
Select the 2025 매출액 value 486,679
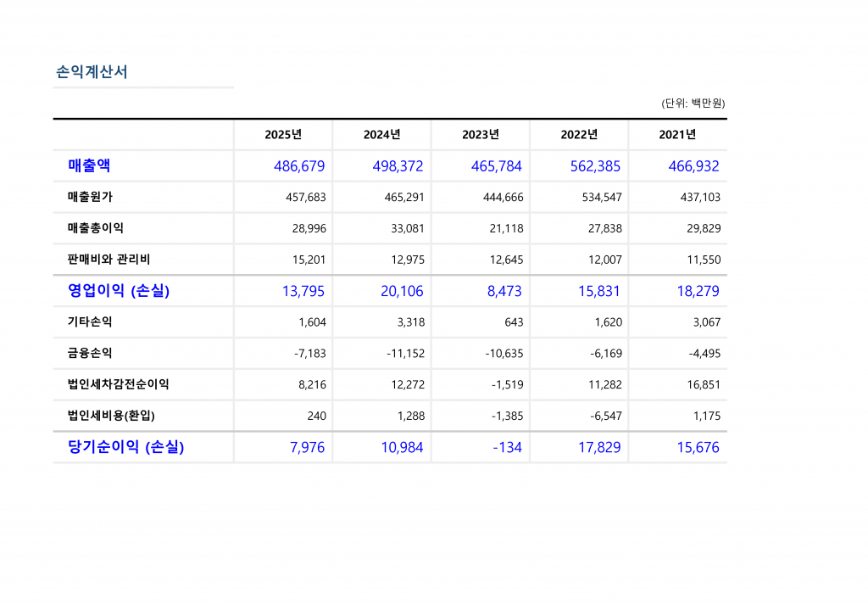299,166
